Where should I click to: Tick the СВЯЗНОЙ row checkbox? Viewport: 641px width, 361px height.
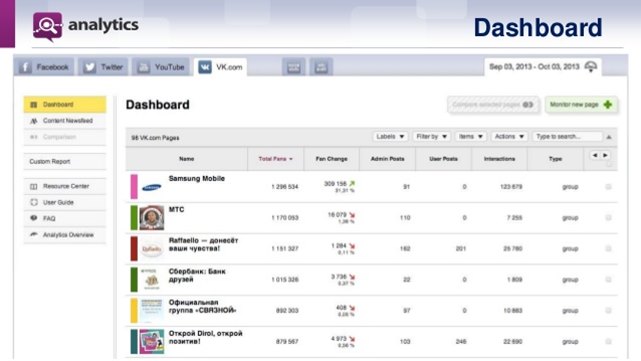click(608, 311)
